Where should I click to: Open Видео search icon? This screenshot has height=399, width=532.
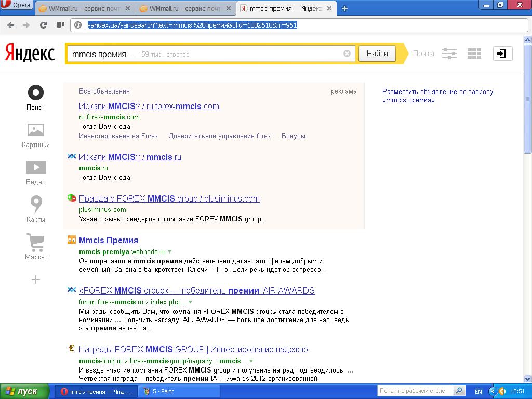click(36, 167)
